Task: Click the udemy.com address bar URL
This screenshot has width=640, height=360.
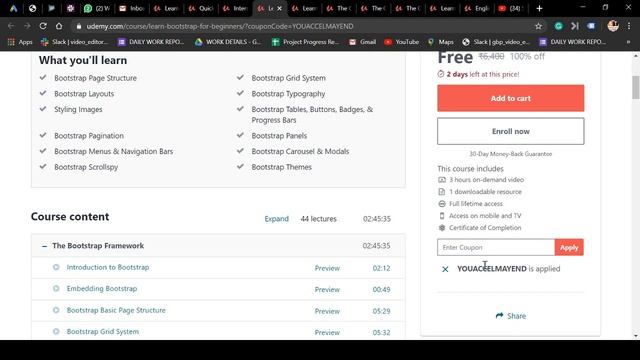Action: [x=220, y=26]
